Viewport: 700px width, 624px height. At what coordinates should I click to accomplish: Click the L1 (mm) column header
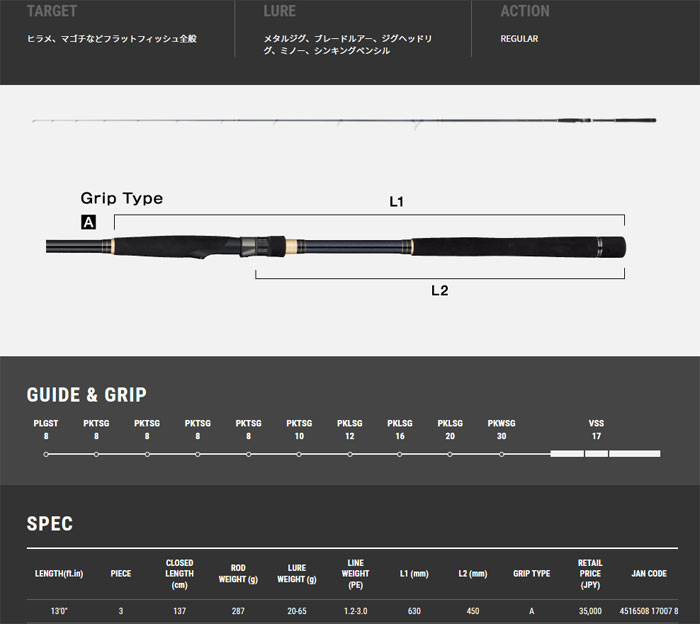(x=414, y=574)
